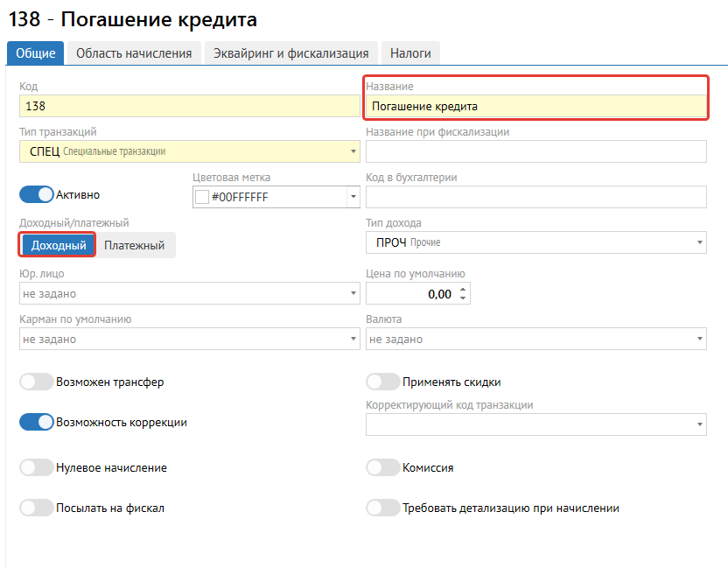The height and width of the screenshot is (568, 728).
Task: Select the Платежный button
Action: tap(135, 245)
